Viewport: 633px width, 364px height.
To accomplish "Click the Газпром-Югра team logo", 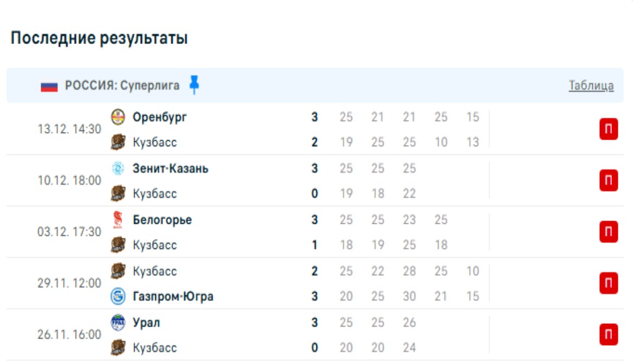I will (118, 297).
